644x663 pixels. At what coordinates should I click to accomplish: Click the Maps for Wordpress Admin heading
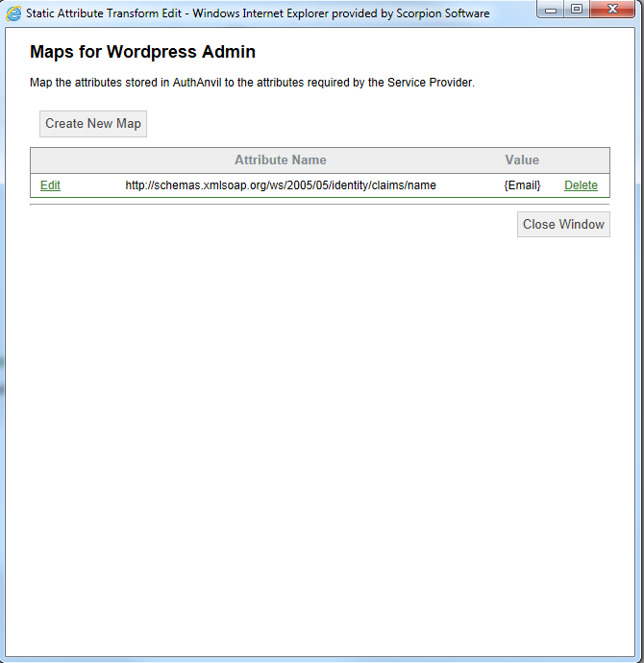click(142, 52)
